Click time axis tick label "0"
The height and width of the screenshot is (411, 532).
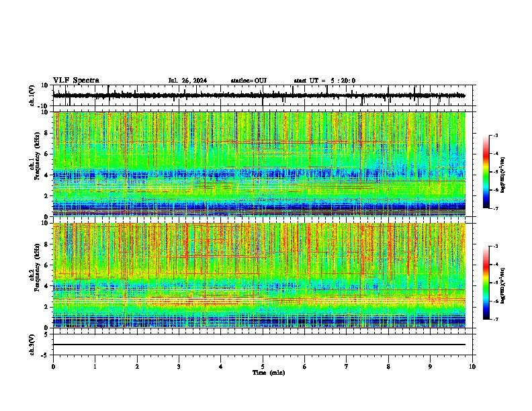(x=53, y=367)
